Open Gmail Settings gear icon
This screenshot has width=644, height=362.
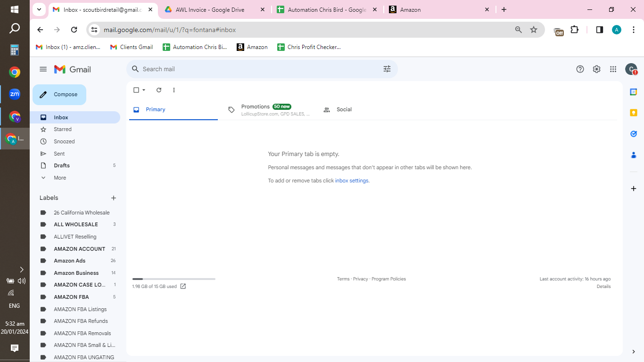(x=596, y=69)
